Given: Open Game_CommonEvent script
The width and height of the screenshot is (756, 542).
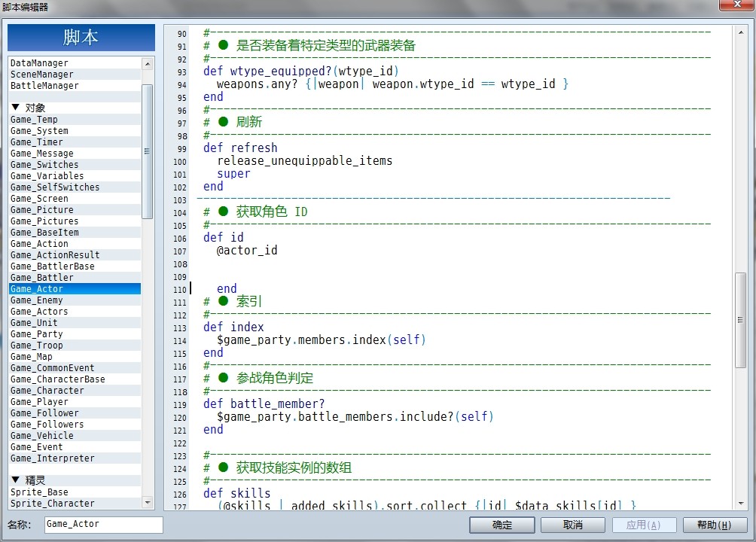Looking at the screenshot, I should tap(75, 368).
